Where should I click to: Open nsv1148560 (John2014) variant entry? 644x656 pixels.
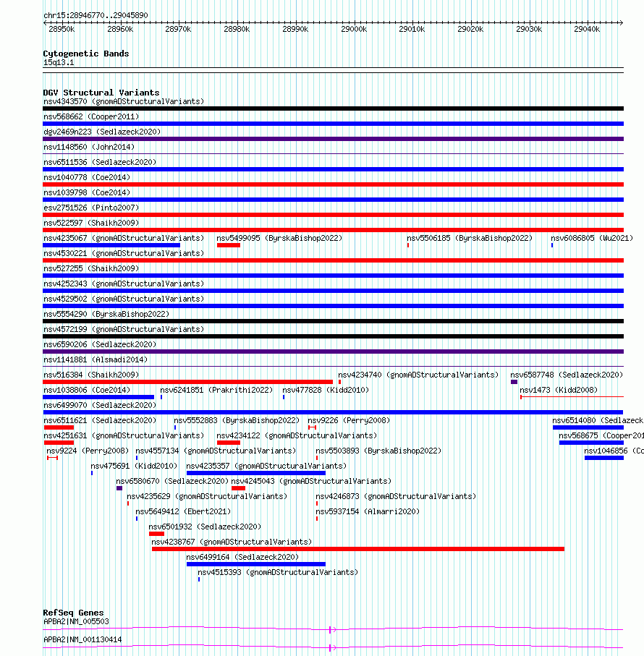coord(89,148)
